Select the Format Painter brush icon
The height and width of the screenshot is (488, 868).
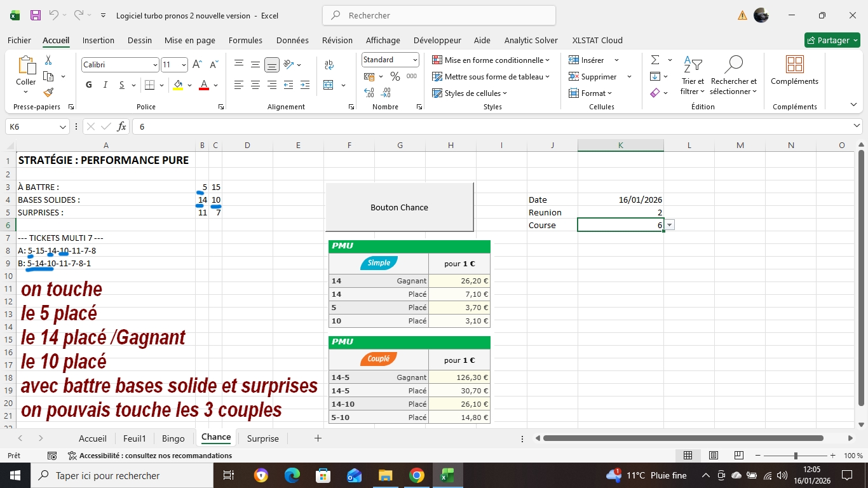coord(48,93)
